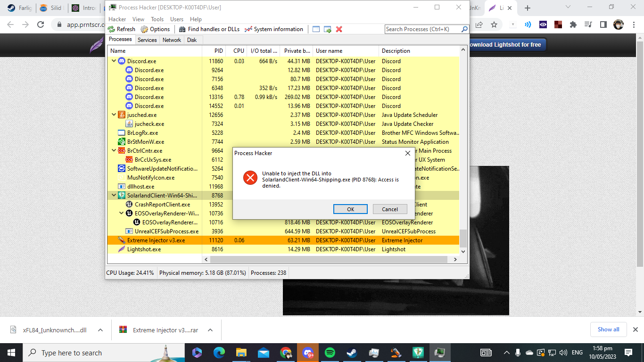Select the Extreme Injector v3.exe process
Screen dimensions: 644x362
click(156, 240)
